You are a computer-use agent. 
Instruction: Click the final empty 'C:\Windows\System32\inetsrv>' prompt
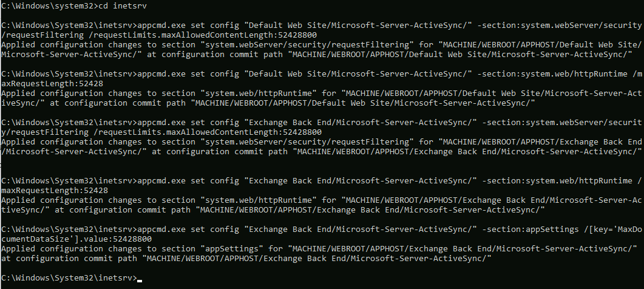tap(69, 278)
